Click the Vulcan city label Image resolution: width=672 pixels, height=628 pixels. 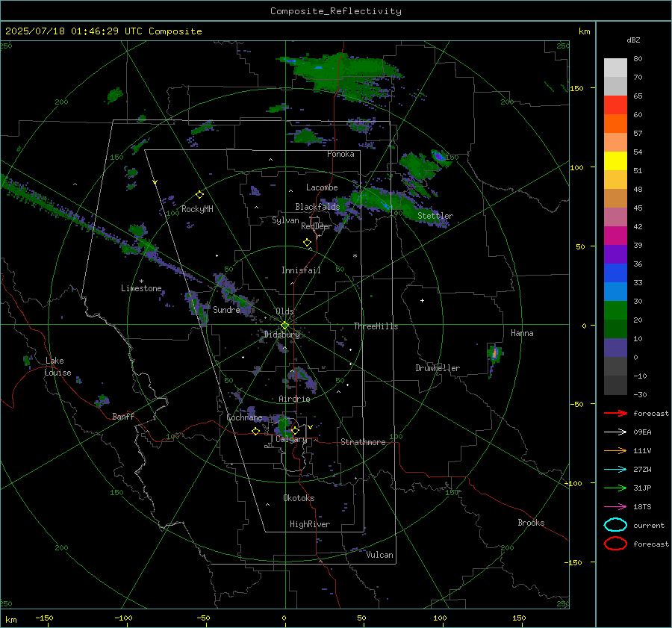(379, 555)
